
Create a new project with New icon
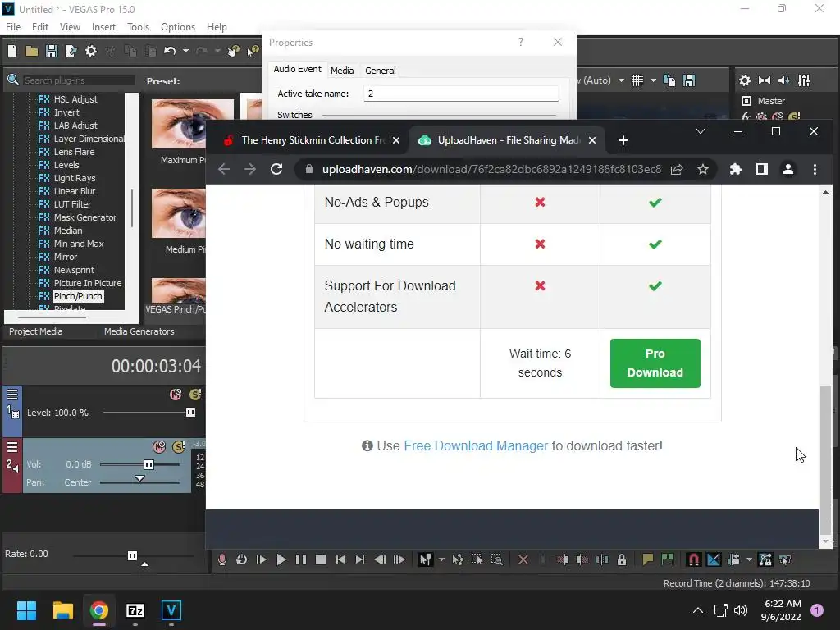click(x=12, y=51)
